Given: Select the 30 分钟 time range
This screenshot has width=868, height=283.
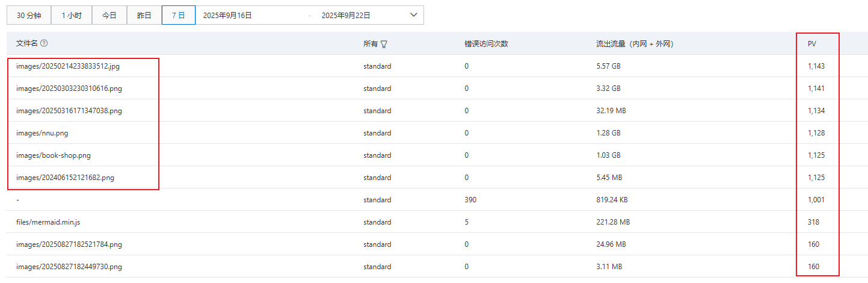Looking at the screenshot, I should tap(29, 16).
